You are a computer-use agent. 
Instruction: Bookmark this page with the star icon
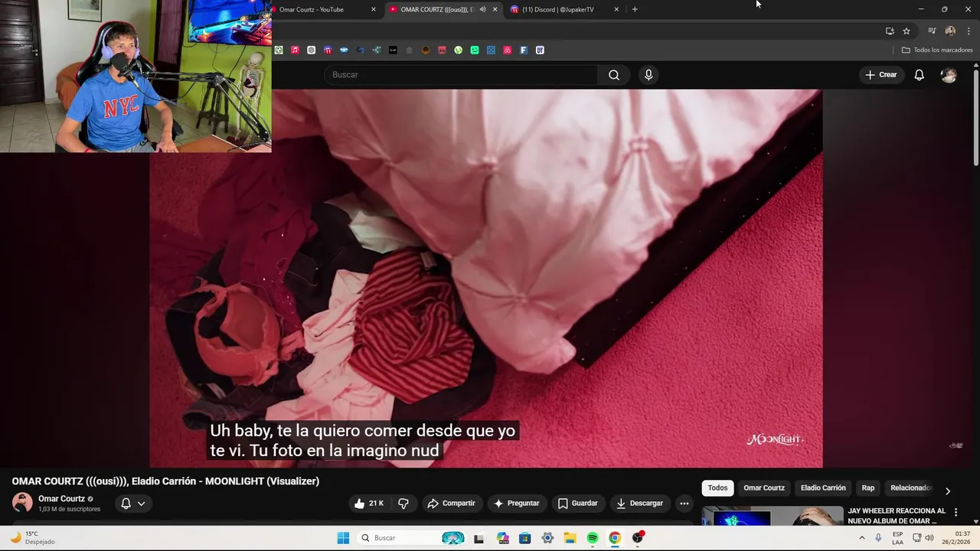pos(906,31)
